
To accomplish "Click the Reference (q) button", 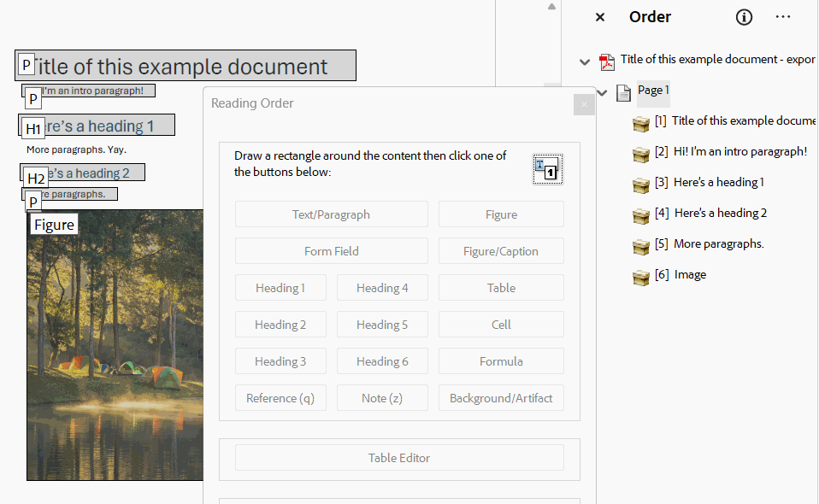I will (280, 398).
